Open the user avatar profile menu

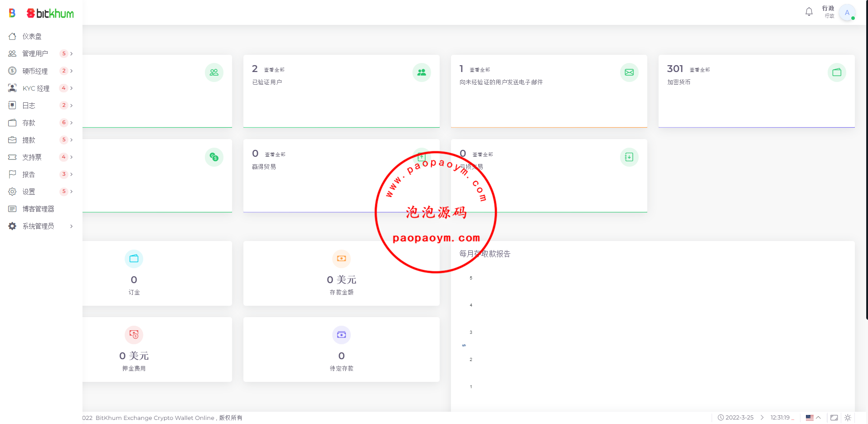click(846, 13)
